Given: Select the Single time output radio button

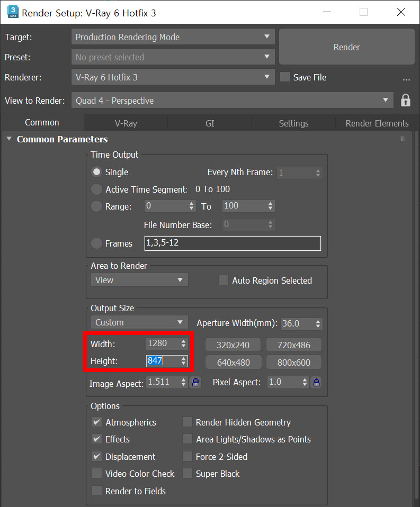Looking at the screenshot, I should [x=96, y=171].
